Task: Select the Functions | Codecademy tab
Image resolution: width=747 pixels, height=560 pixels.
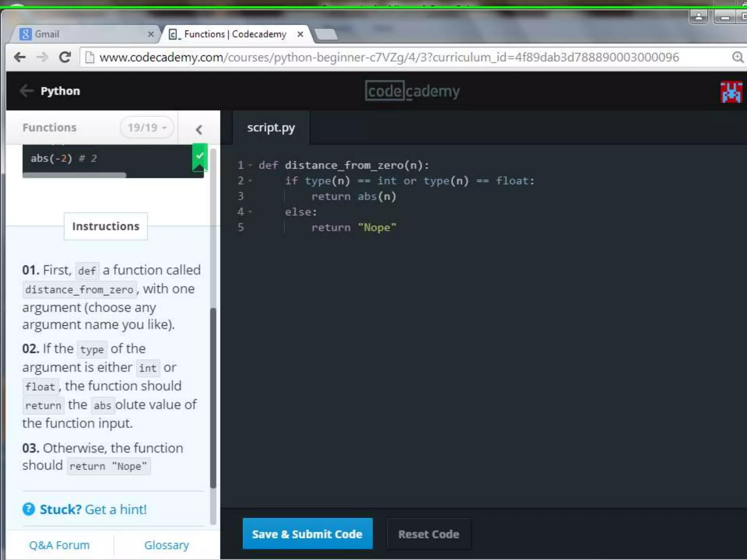Action: [x=236, y=34]
